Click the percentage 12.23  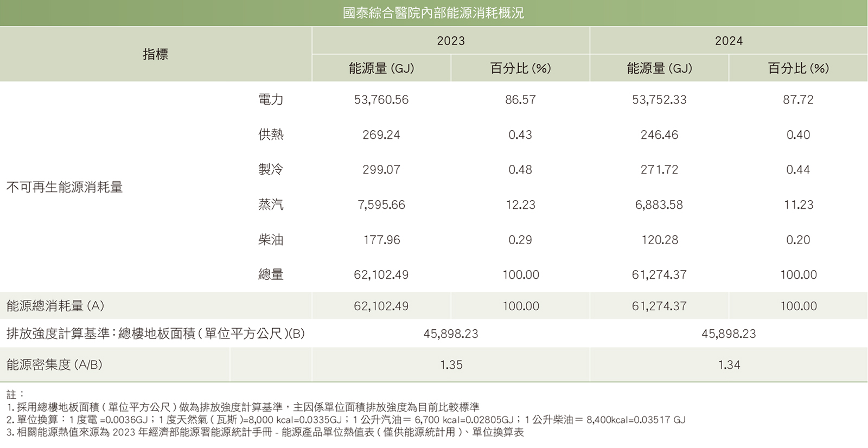[520, 205]
